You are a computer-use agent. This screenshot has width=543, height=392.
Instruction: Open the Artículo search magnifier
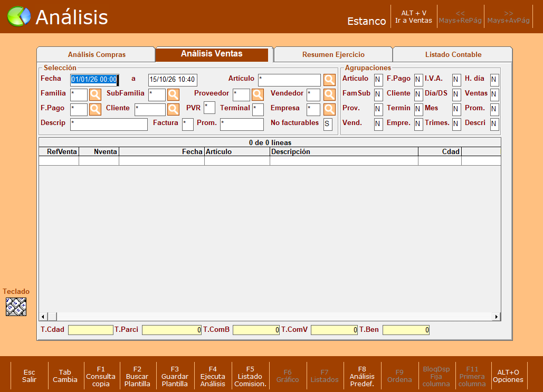coord(329,80)
